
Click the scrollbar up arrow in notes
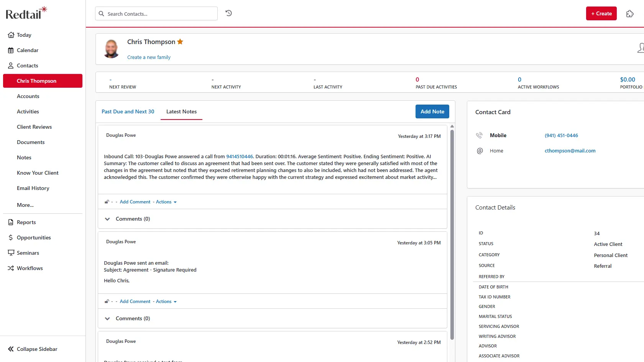452,126
